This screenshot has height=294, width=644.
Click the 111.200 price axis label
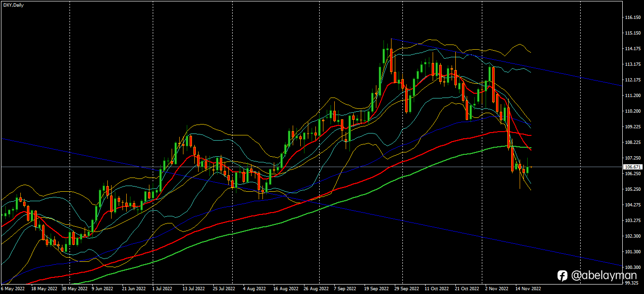pyautogui.click(x=633, y=96)
